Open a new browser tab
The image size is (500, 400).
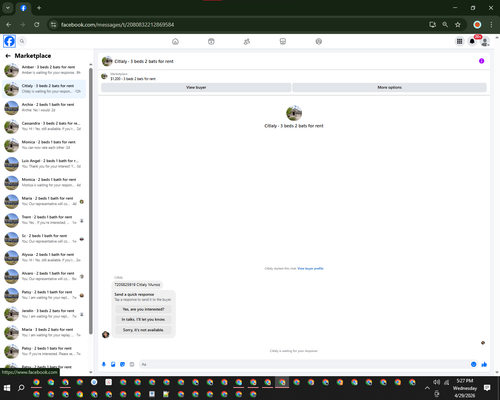click(x=39, y=8)
